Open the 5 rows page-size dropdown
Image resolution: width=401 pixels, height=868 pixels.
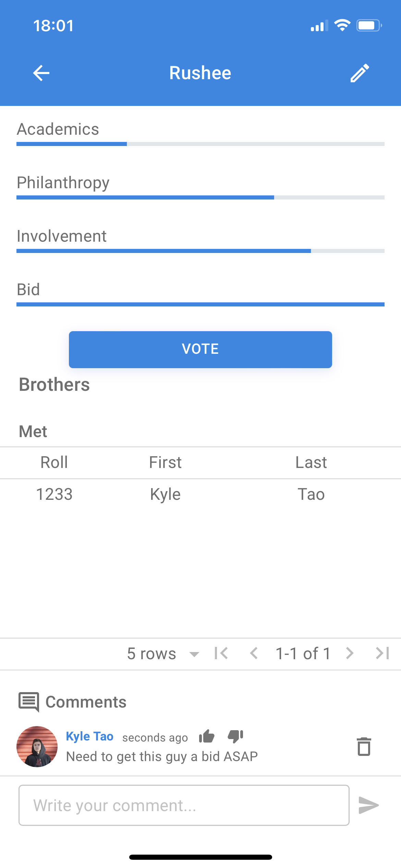pos(163,654)
